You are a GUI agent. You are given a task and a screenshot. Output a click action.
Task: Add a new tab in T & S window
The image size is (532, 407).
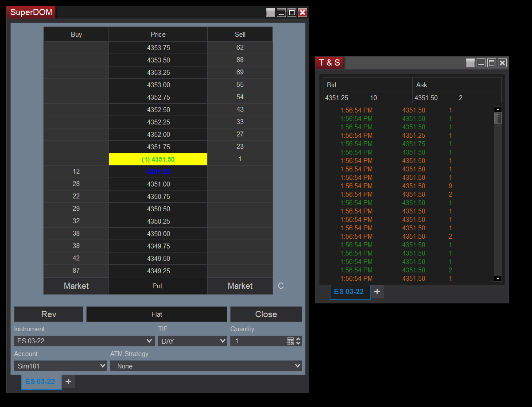click(x=377, y=291)
